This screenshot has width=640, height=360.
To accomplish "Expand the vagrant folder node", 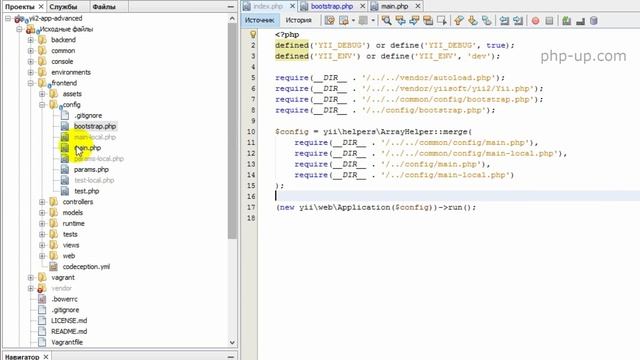I will [x=31, y=278].
